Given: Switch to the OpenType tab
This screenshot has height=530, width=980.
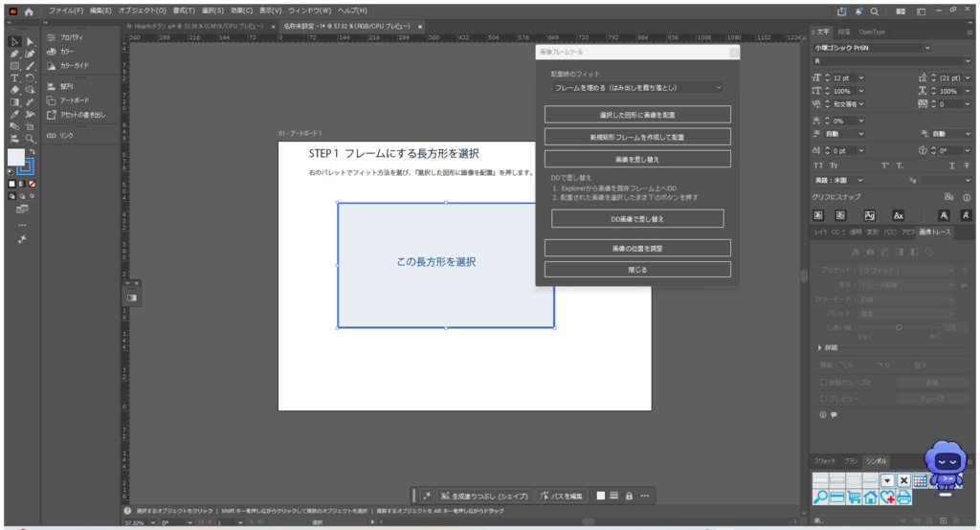Looking at the screenshot, I should tap(871, 32).
